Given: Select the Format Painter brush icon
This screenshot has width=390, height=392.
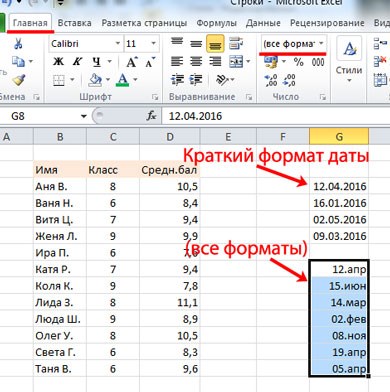Looking at the screenshot, I should pos(18,80).
